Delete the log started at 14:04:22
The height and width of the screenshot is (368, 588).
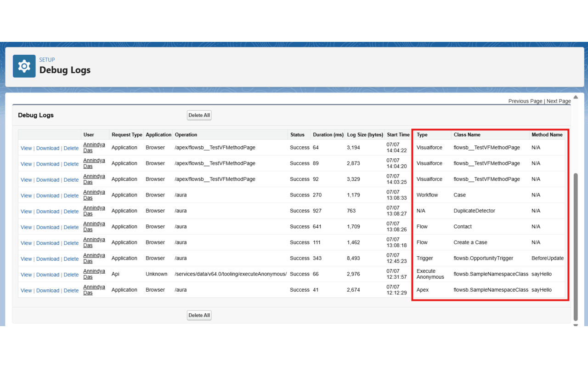click(x=71, y=148)
